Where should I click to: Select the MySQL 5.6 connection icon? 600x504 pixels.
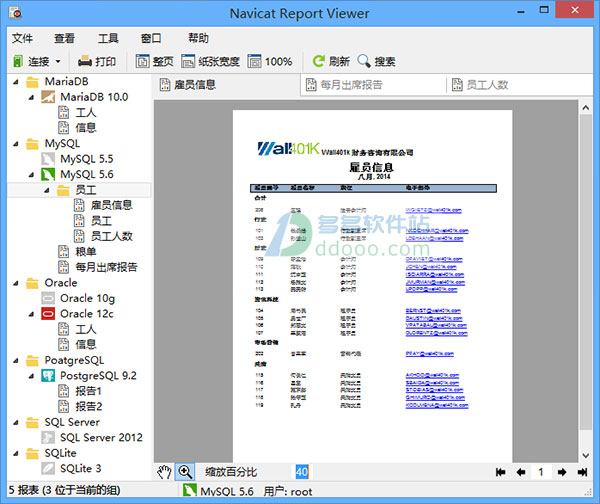point(48,174)
